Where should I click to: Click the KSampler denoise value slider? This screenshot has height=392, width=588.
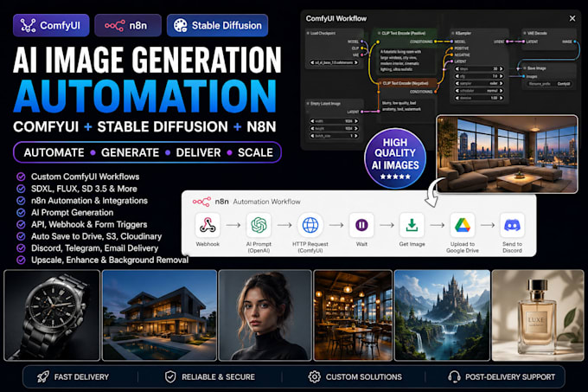pos(479,98)
